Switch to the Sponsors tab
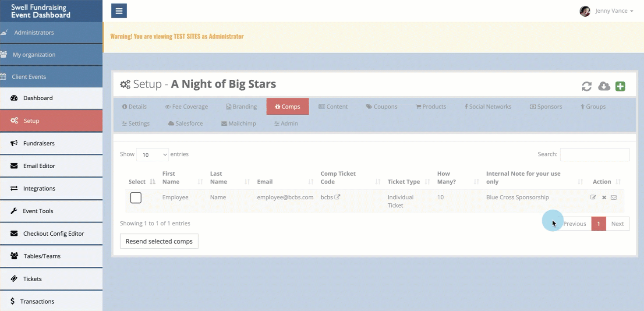The image size is (644, 311). click(546, 106)
